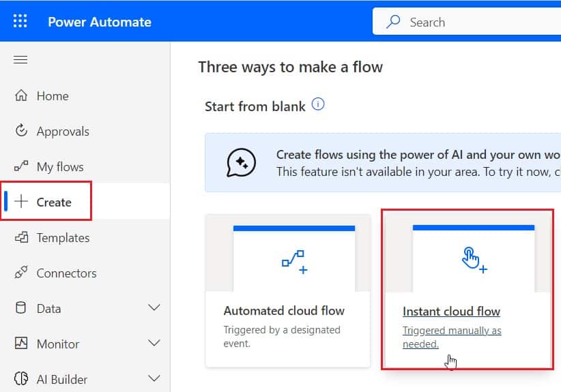Click the Data menu label
Screen dimensions: 561x392
(x=48, y=308)
